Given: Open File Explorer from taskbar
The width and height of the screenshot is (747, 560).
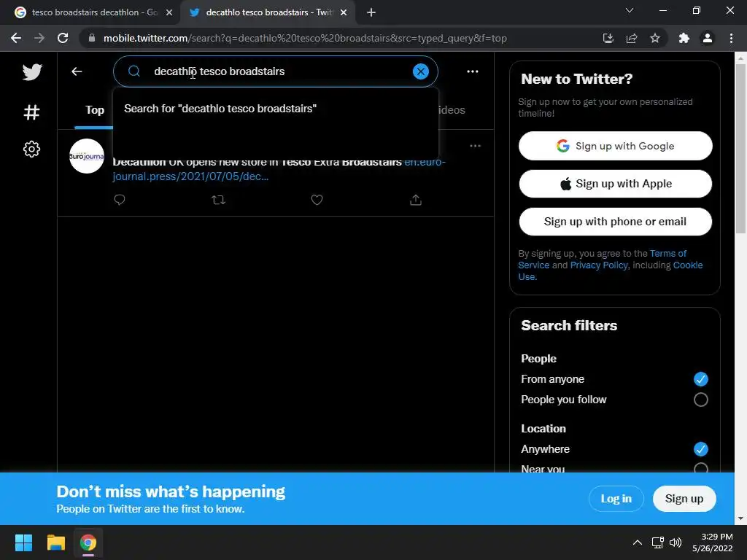Looking at the screenshot, I should pos(55,542).
